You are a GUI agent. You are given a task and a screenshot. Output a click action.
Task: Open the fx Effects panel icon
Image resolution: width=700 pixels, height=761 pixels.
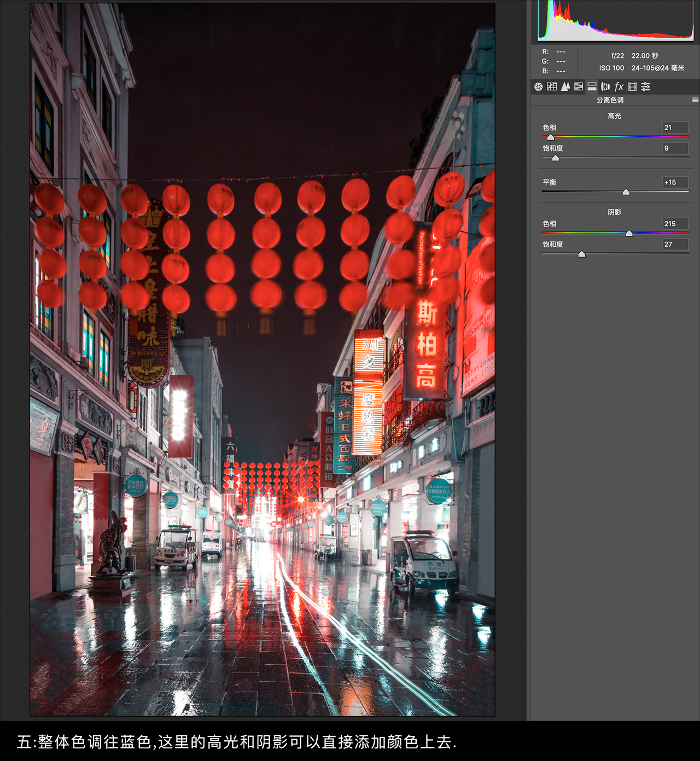click(619, 86)
